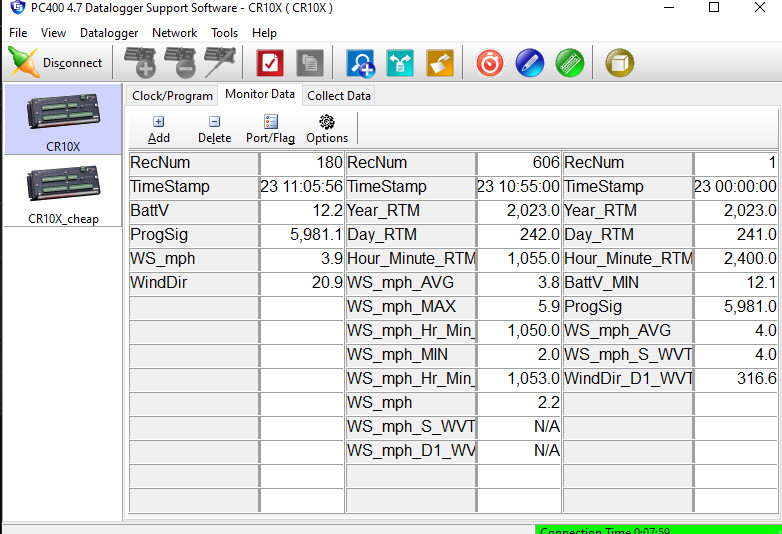Switch to the Collect Data tab
782x534 pixels.
[339, 96]
